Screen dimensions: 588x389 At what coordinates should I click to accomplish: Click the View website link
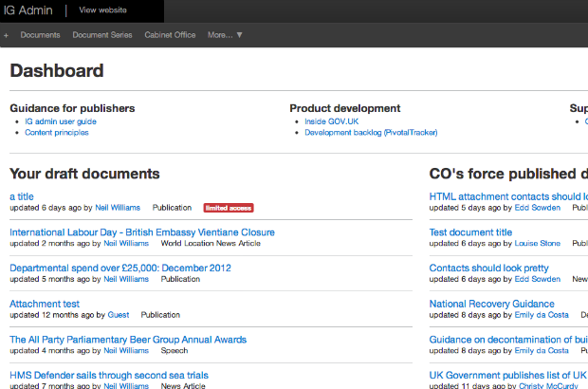click(x=102, y=10)
